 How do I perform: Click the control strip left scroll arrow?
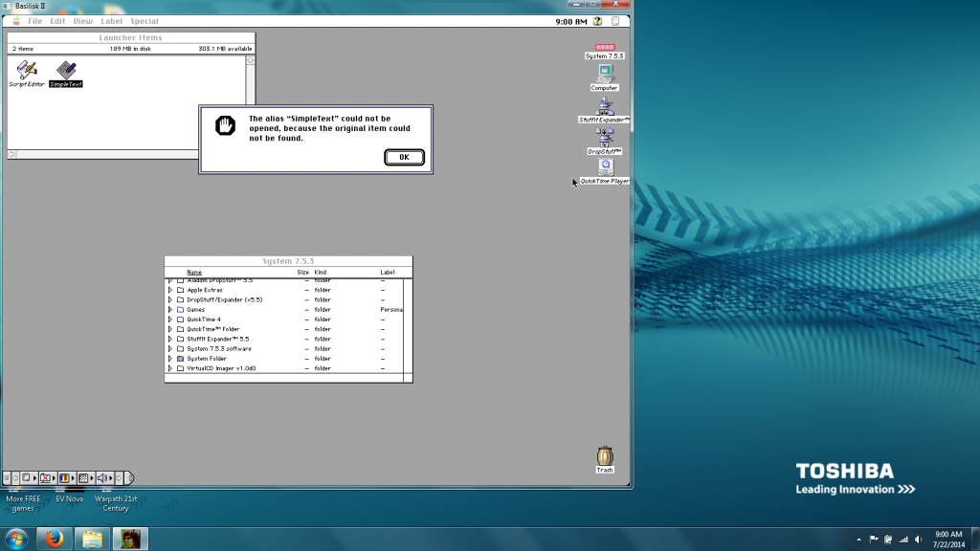[x=15, y=478]
